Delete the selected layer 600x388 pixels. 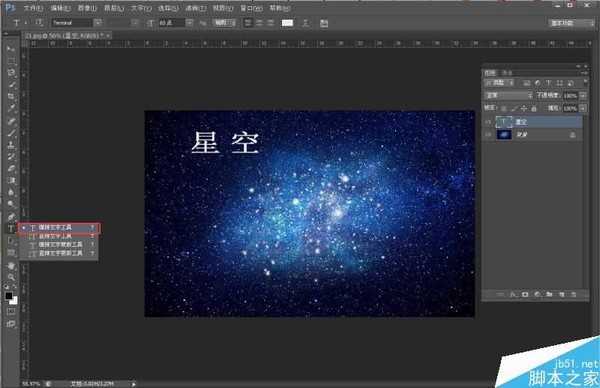click(x=573, y=294)
